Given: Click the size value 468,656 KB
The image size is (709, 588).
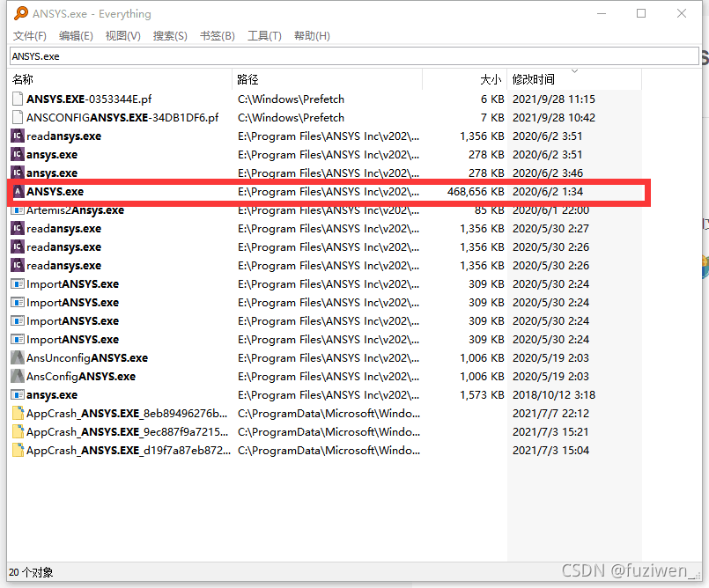Looking at the screenshot, I should coord(476,191).
